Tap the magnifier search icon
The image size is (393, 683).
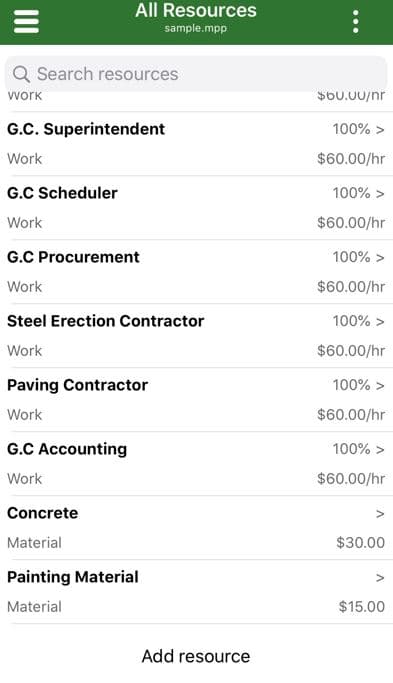pos(21,74)
